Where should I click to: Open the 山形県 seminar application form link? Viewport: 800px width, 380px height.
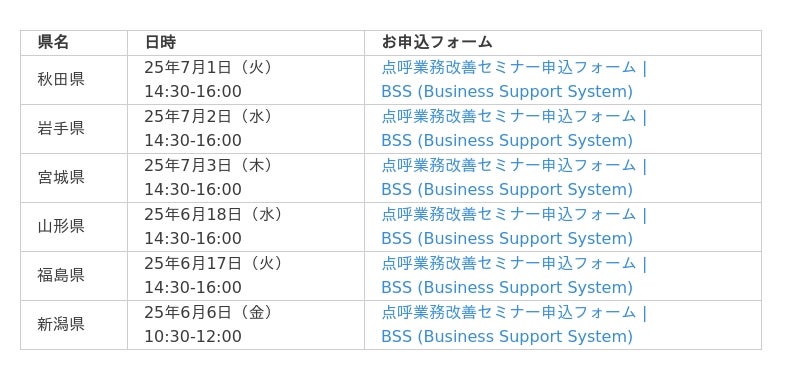coord(514,226)
